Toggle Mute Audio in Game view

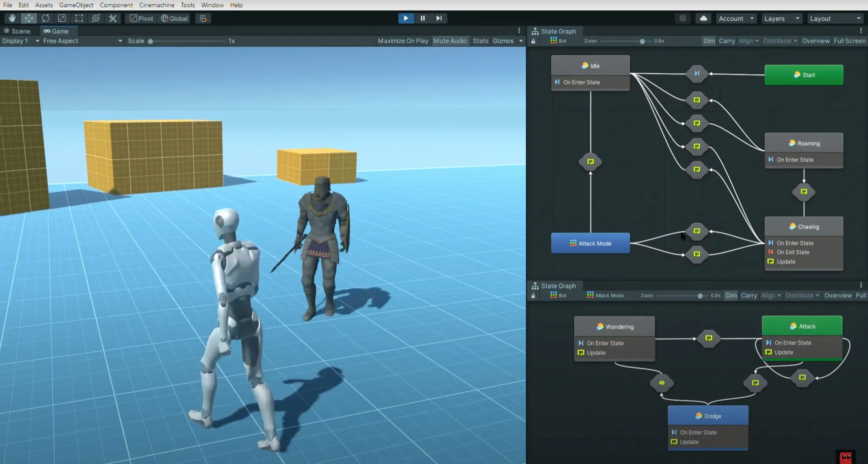450,41
